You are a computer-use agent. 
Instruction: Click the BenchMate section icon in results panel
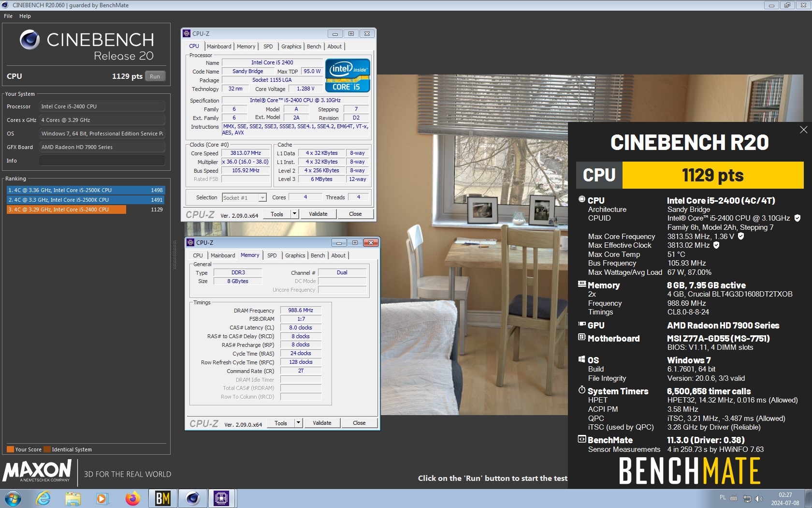pos(582,439)
